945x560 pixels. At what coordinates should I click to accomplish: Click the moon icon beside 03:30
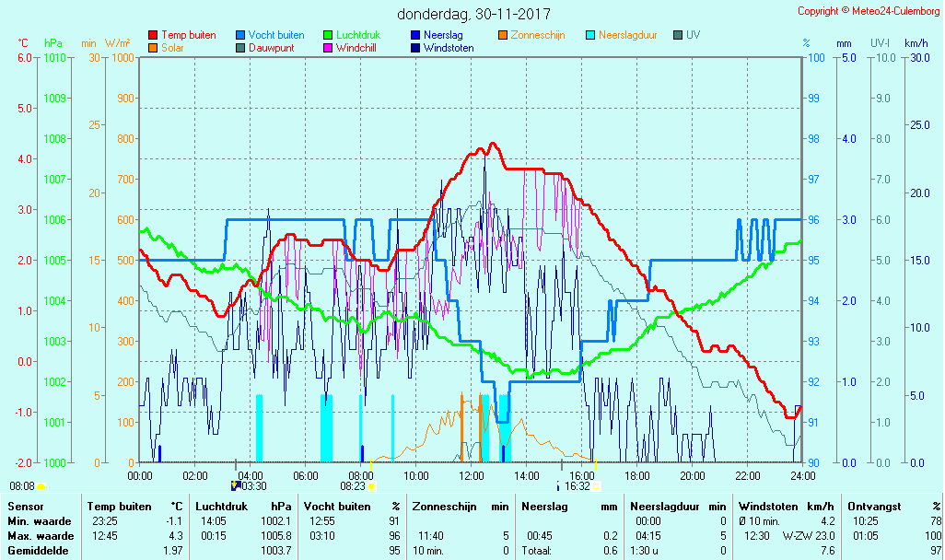click(x=235, y=485)
